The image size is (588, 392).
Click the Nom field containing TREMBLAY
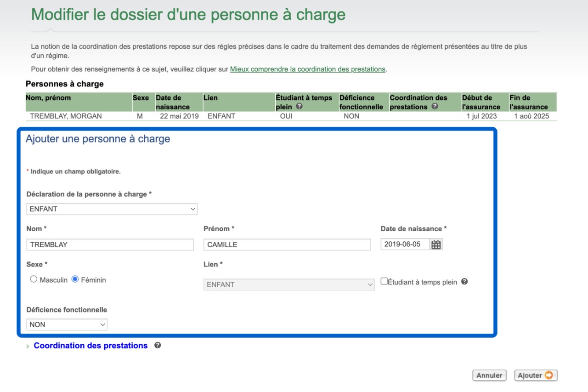click(x=110, y=244)
